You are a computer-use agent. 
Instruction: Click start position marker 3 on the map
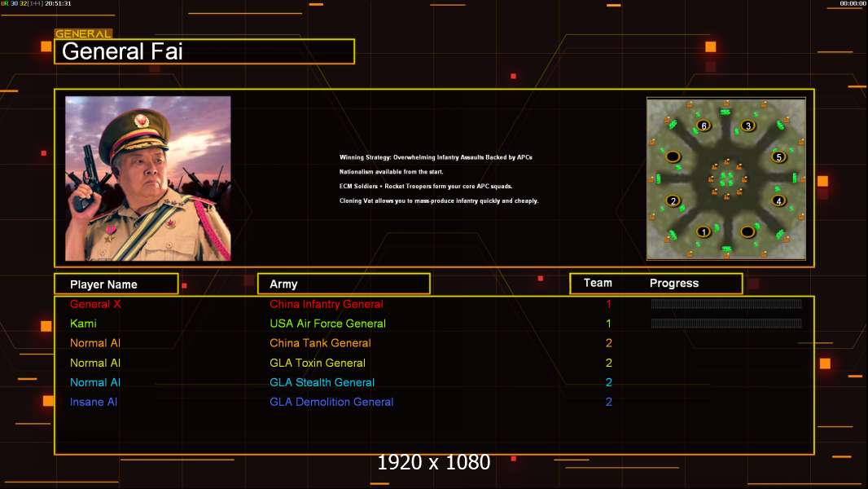click(x=748, y=126)
